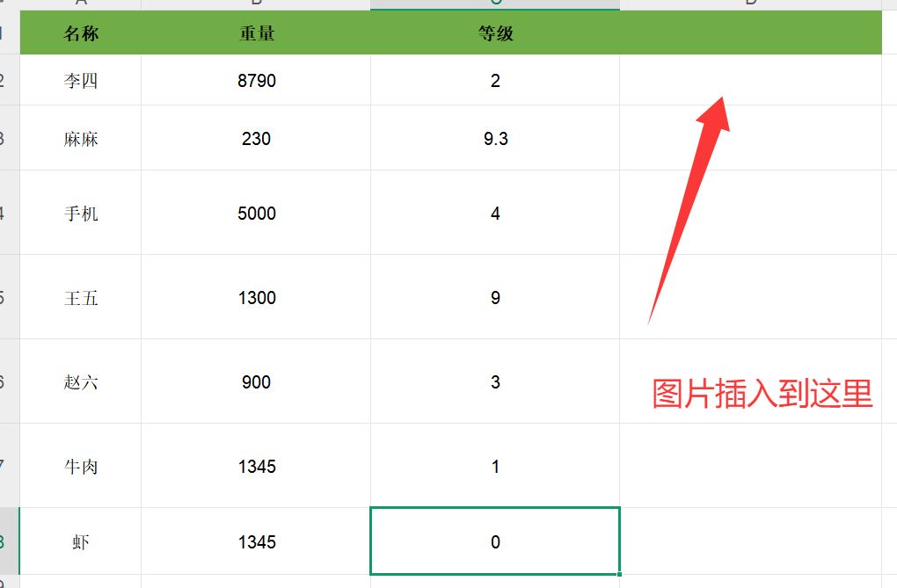Select grade cell 3 in 赵六 row
The image size is (897, 588).
tap(495, 381)
